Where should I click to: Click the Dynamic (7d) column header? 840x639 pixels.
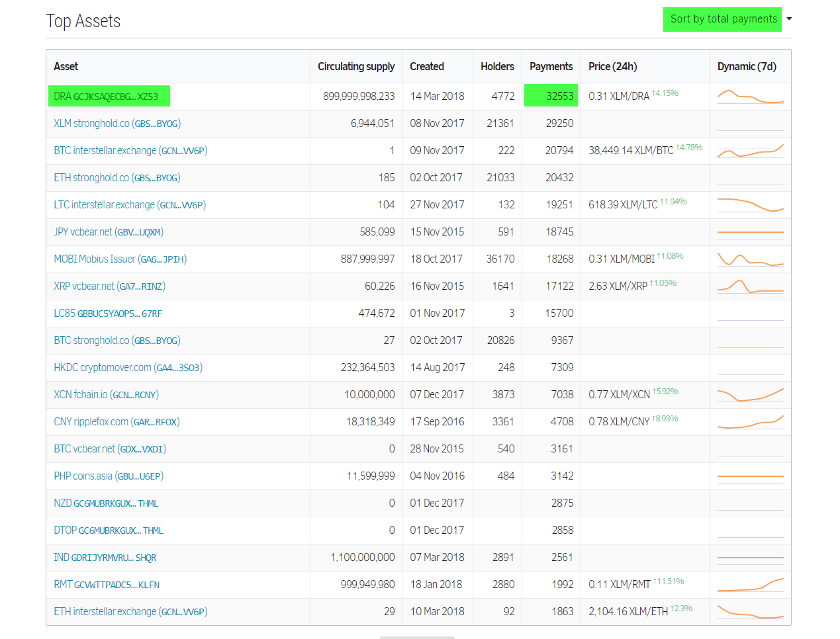(x=747, y=66)
